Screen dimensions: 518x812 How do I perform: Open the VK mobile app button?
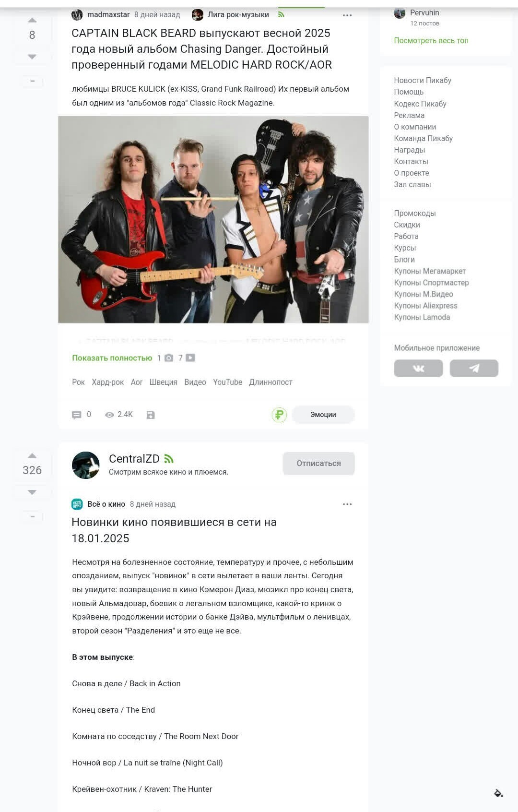[418, 368]
